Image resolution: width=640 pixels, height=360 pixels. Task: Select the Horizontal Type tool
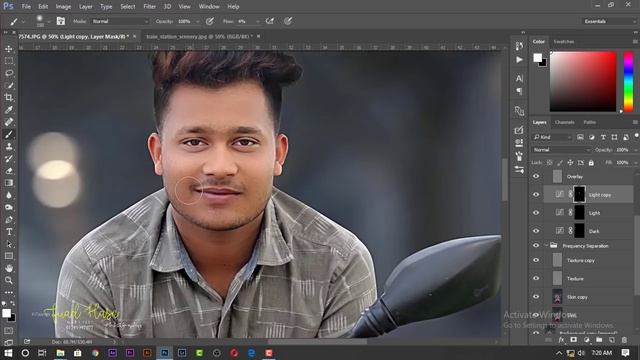9,232
